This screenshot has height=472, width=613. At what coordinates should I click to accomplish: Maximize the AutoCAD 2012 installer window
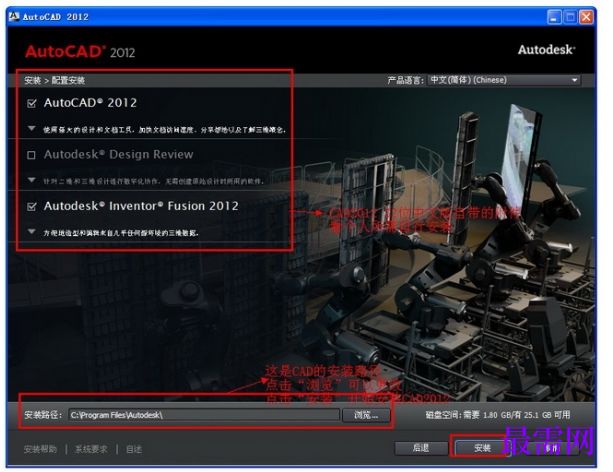click(x=570, y=17)
